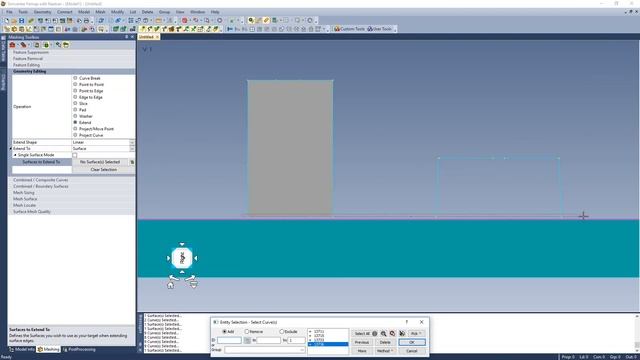Click Cancel in Entity Selection dialog
This screenshot has width=640, height=360.
coord(411,351)
